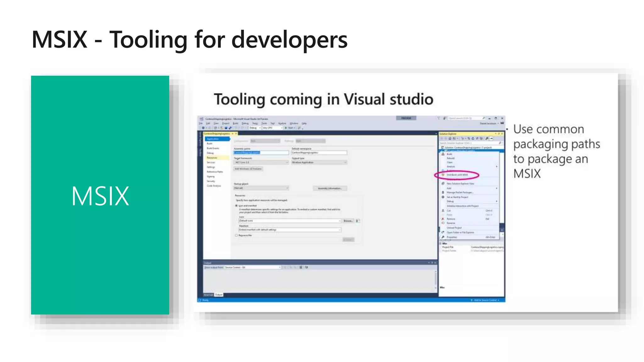Click the Save All toolbar icon
The width and height of the screenshot is (644, 362).
[x=230, y=128]
